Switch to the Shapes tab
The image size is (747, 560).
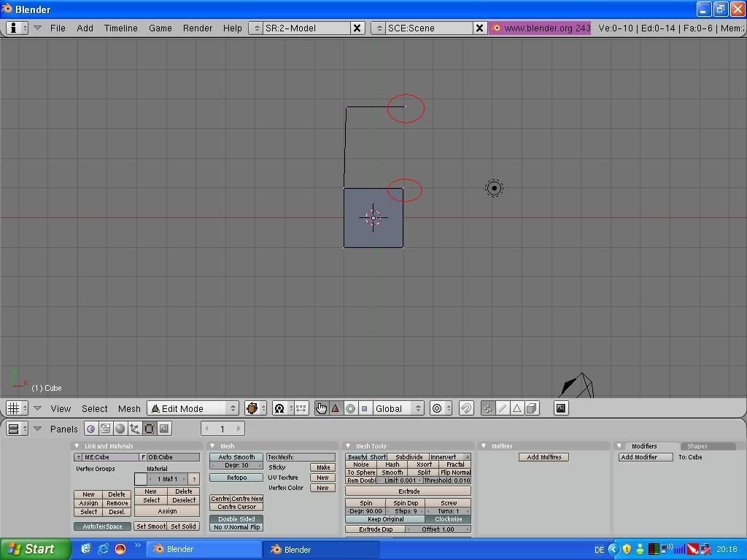click(x=697, y=446)
